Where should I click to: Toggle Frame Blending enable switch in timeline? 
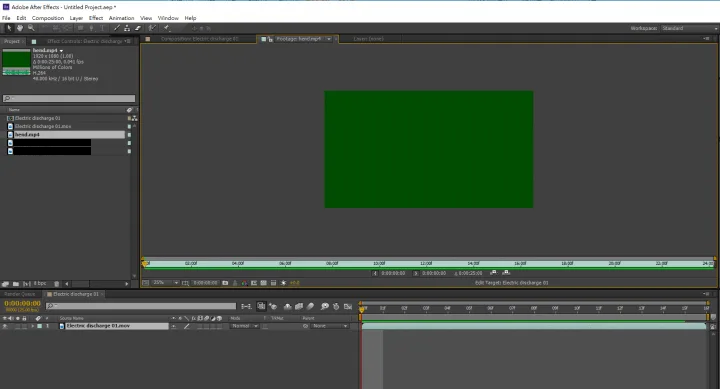(299, 306)
